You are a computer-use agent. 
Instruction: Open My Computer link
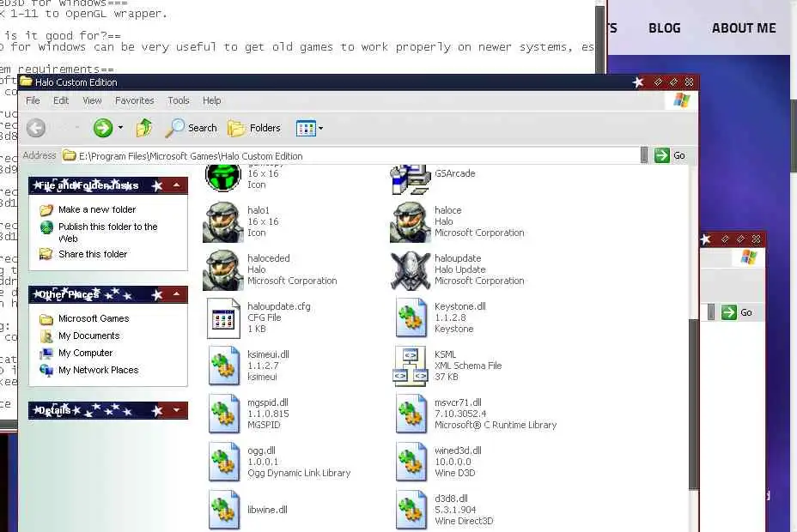pyautogui.click(x=85, y=354)
